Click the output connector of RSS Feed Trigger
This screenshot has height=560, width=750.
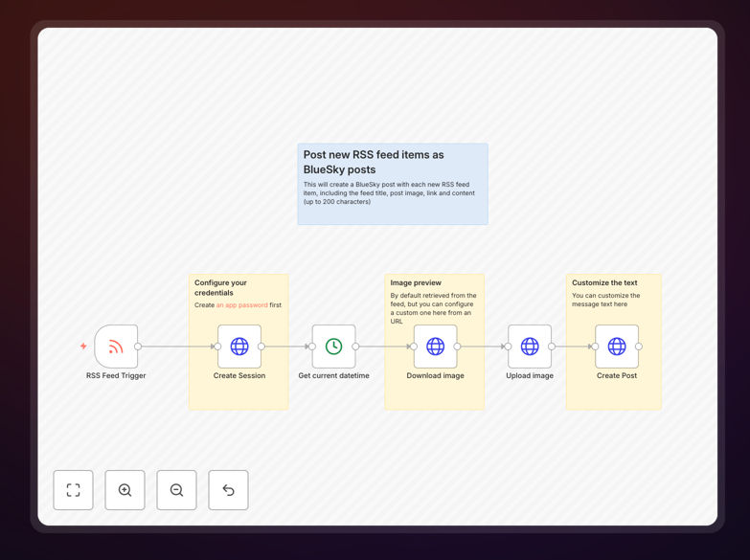tap(138, 347)
